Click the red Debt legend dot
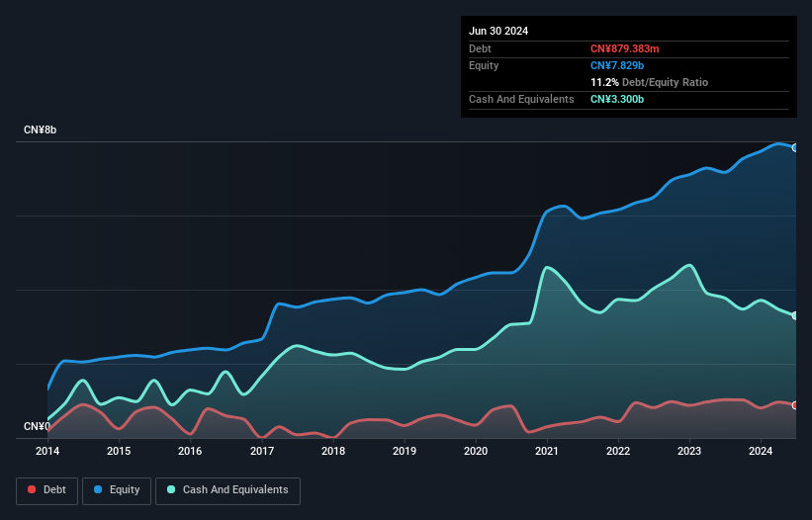The image size is (812, 520). [x=32, y=489]
